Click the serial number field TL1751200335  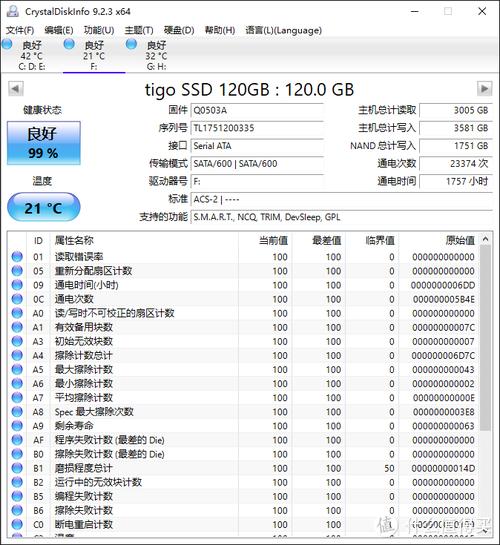(x=257, y=128)
